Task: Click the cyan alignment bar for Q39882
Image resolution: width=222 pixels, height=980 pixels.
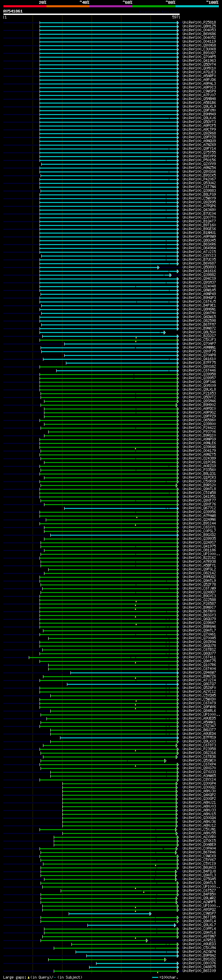Action: point(105,275)
